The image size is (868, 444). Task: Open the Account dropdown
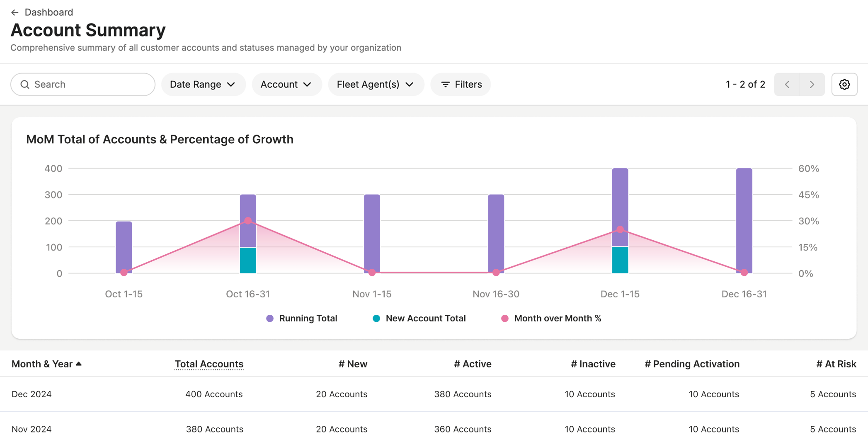[x=286, y=84]
